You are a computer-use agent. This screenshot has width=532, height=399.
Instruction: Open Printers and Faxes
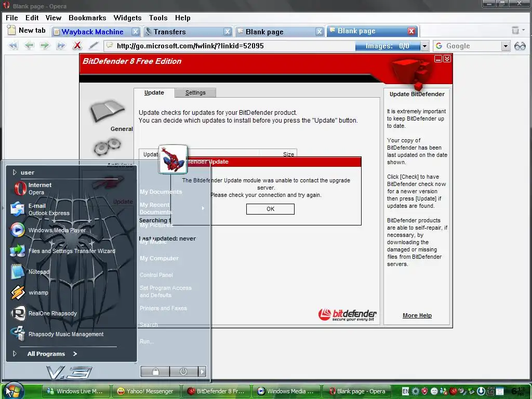(x=163, y=308)
